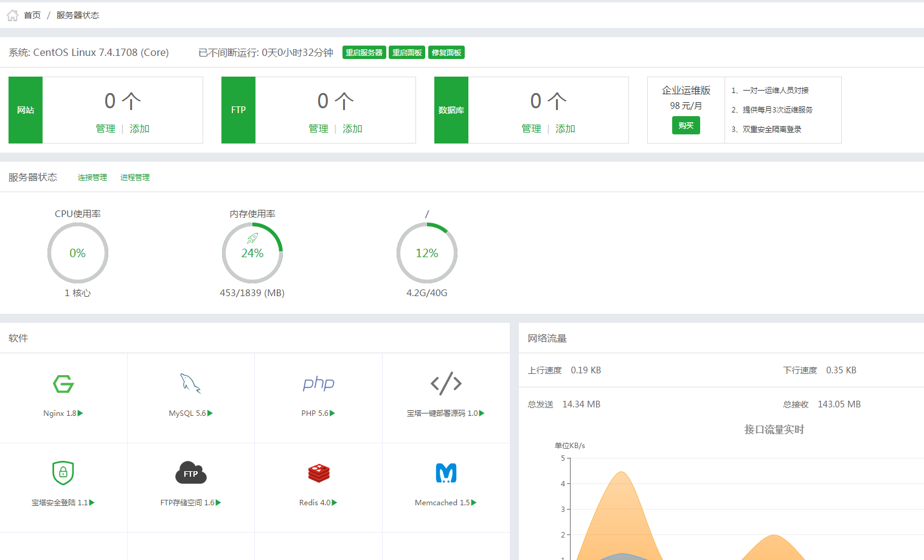
Task: Expand the arrow beside Memcached 1.5
Action: click(474, 503)
